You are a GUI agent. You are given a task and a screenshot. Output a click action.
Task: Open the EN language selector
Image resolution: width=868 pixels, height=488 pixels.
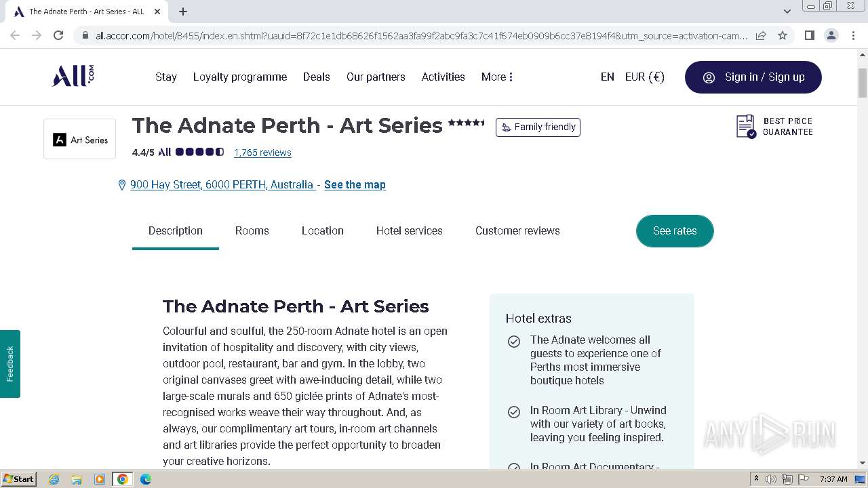(x=607, y=77)
